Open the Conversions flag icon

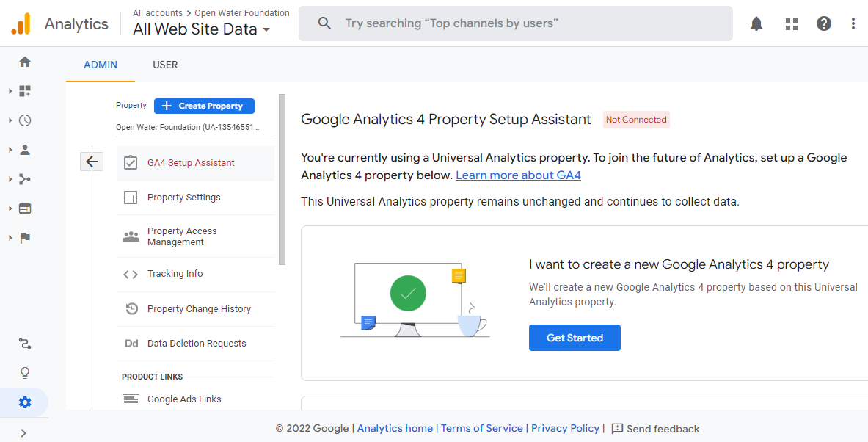pos(24,238)
